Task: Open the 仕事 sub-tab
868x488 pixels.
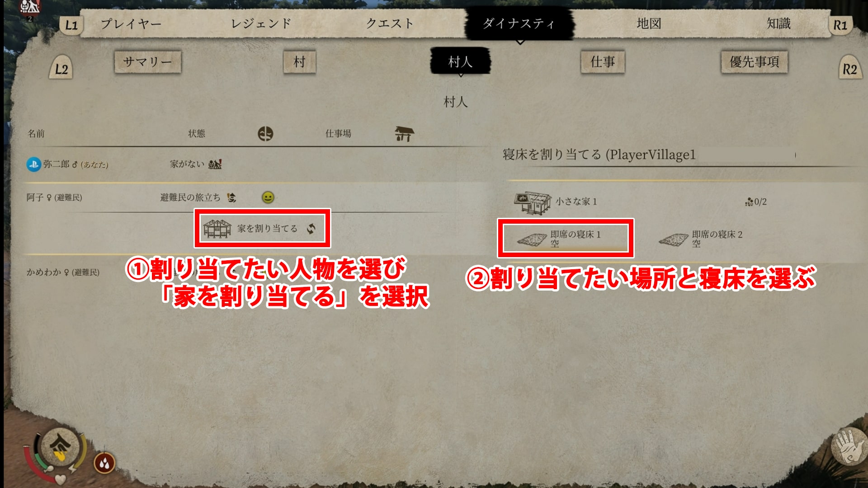Action: coord(603,62)
